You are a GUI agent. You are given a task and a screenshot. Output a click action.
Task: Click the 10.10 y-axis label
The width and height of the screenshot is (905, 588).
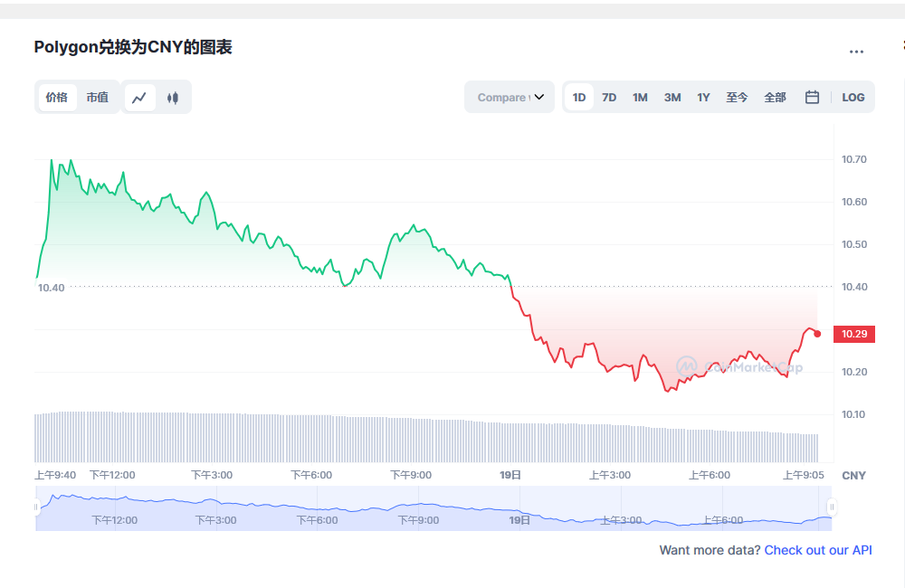tap(854, 414)
